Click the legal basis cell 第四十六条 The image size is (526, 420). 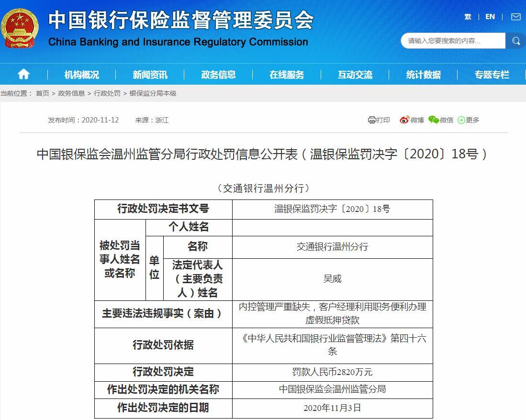(x=333, y=345)
